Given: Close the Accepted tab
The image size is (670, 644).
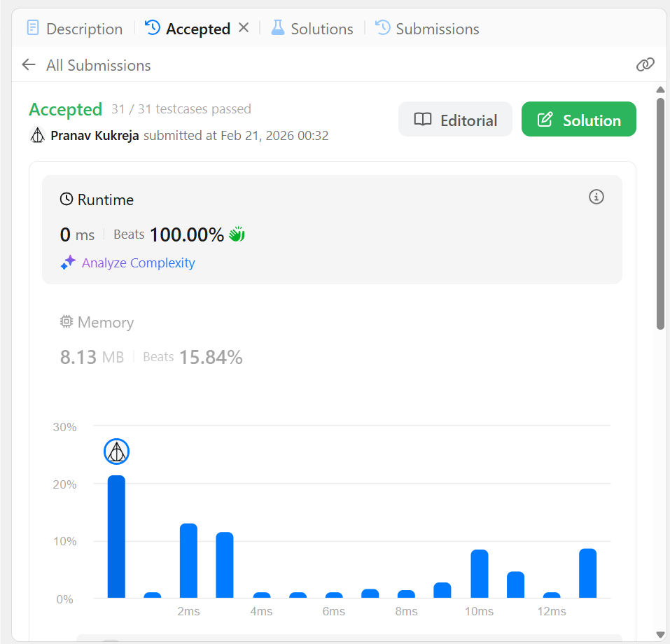Looking at the screenshot, I should 244,28.
